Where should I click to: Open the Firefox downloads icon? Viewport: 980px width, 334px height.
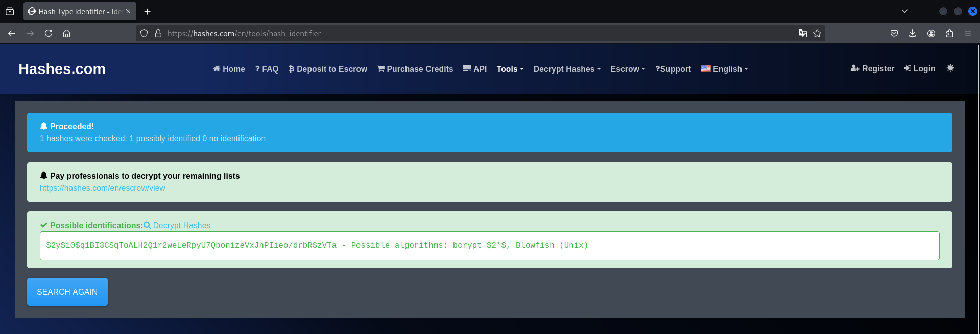pyautogui.click(x=912, y=33)
